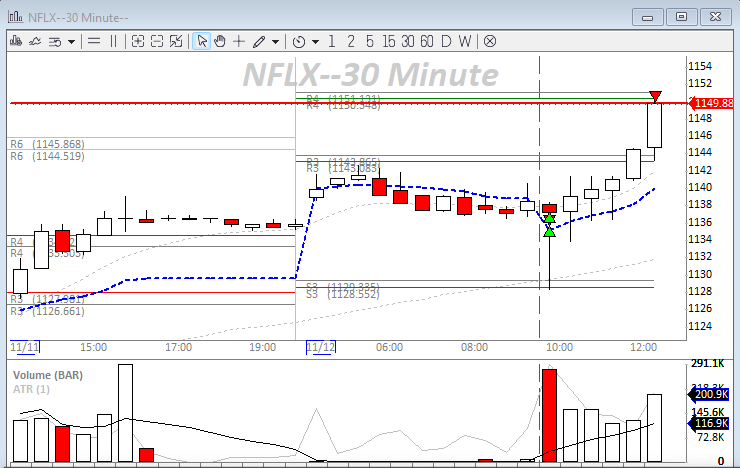Screen dimensions: 740x468
Task: Click the upper green up-triangle marker
Action: [549, 218]
